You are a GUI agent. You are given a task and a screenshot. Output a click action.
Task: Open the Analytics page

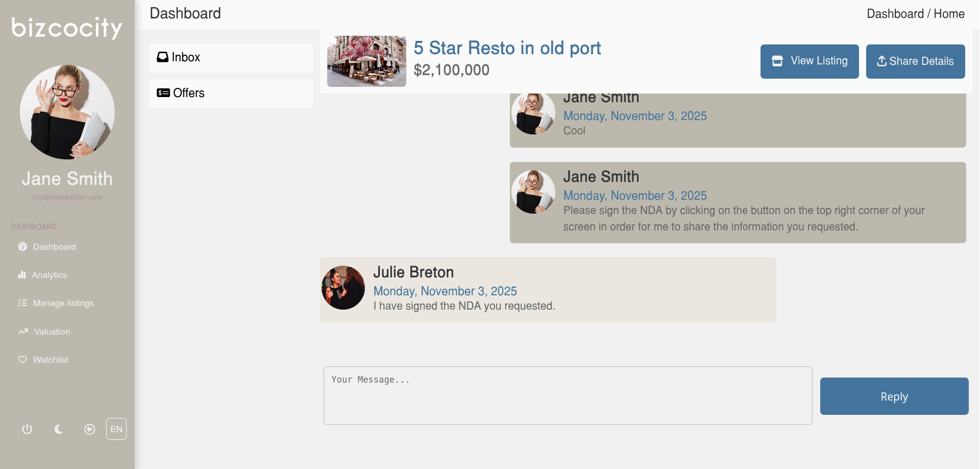(49, 275)
